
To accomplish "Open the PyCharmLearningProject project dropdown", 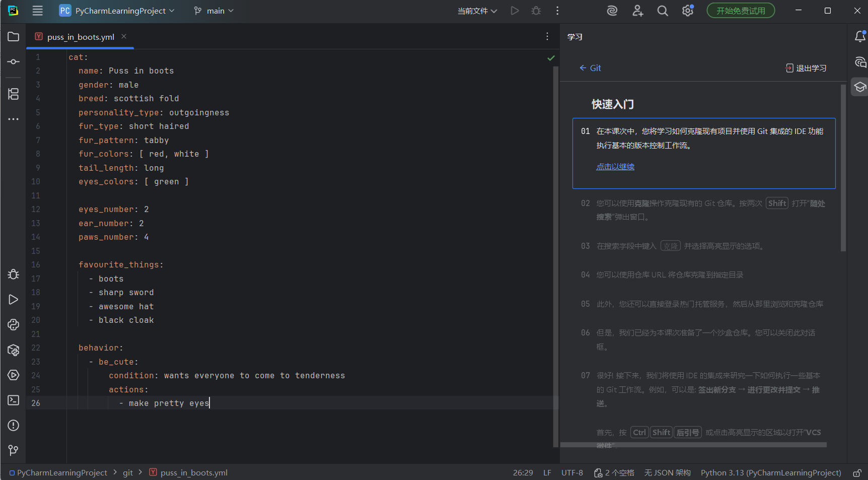I will tap(117, 10).
